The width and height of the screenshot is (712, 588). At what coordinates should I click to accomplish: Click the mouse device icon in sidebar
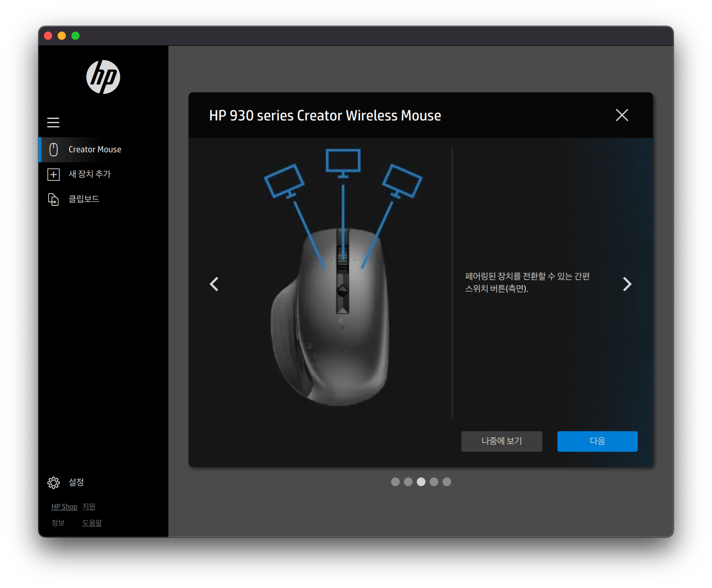[x=54, y=150]
